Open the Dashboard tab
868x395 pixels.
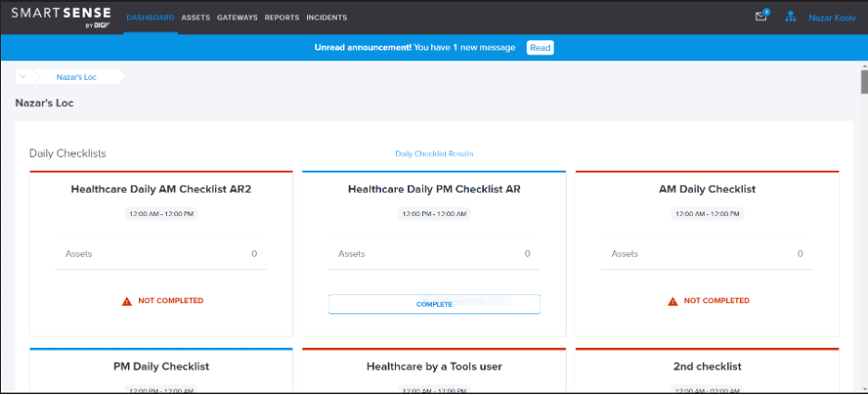click(150, 18)
